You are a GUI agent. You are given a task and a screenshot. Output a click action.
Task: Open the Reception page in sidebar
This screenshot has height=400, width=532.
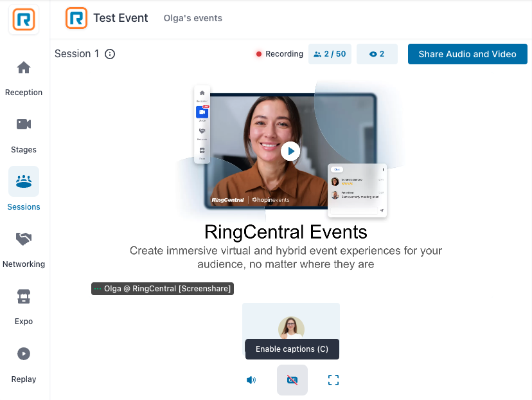[x=24, y=68]
